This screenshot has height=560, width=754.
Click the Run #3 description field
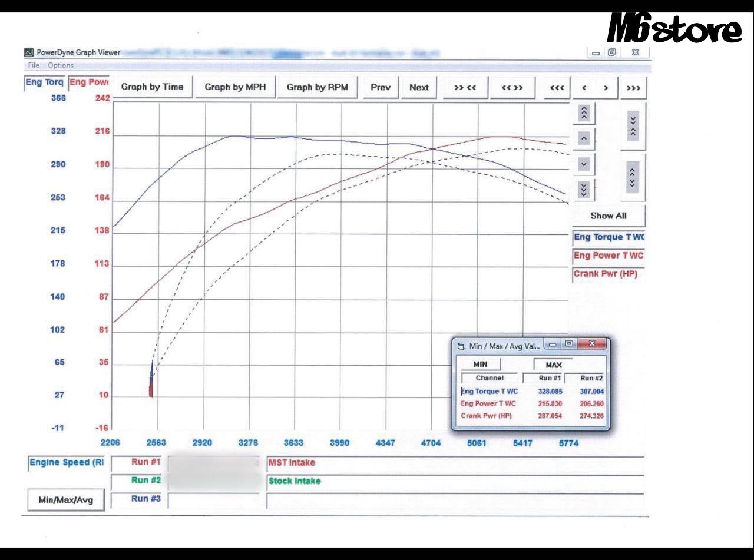pos(455,501)
